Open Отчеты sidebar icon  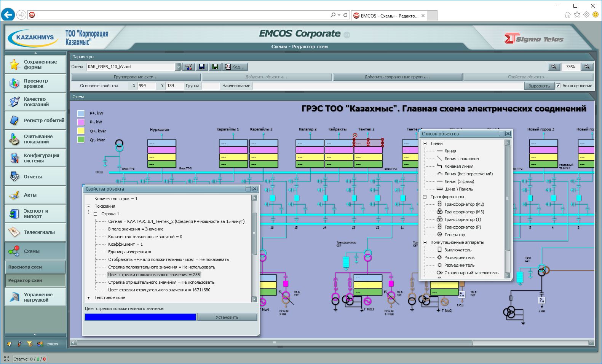tap(14, 176)
